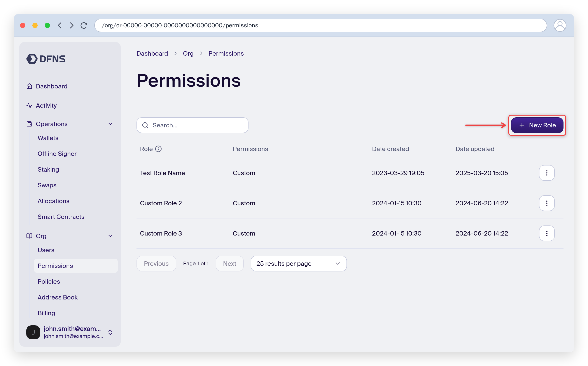This screenshot has height=366, width=588.
Task: Open Users under Org
Action: point(46,250)
